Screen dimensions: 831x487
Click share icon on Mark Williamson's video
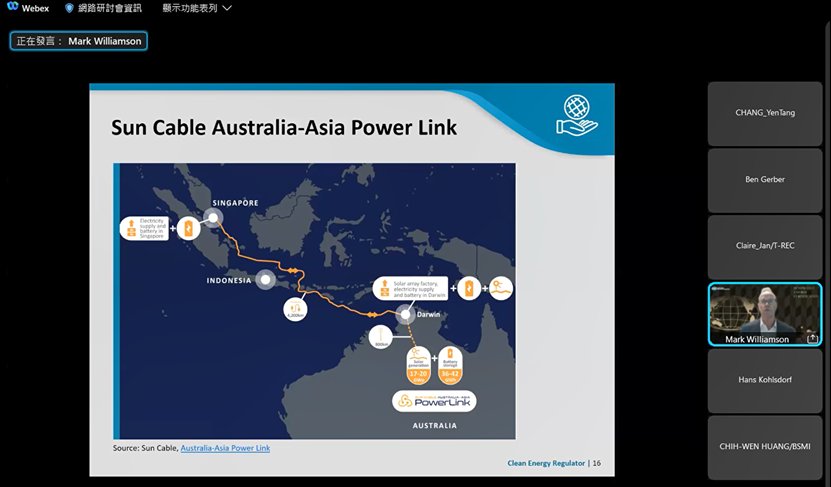tap(812, 339)
